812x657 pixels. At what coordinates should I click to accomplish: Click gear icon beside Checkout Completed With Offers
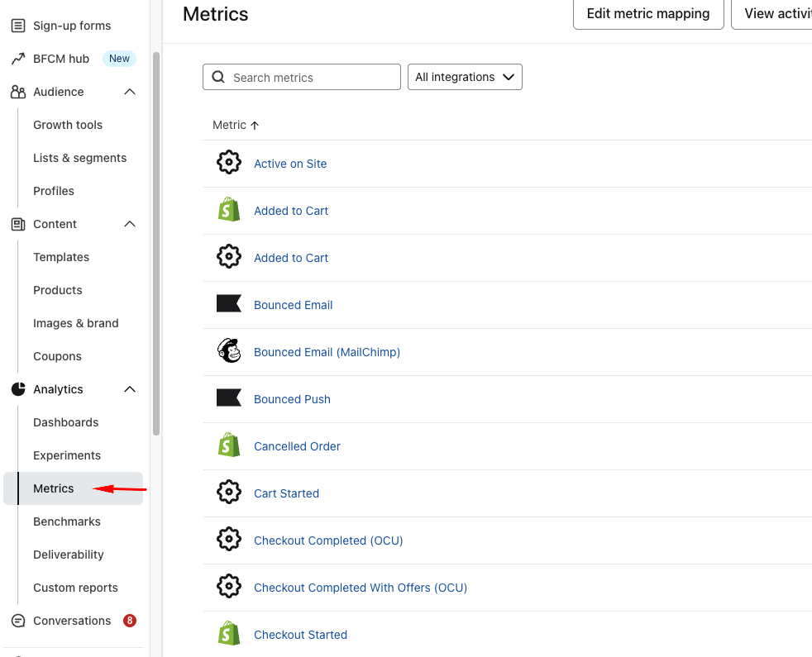pyautogui.click(x=229, y=586)
